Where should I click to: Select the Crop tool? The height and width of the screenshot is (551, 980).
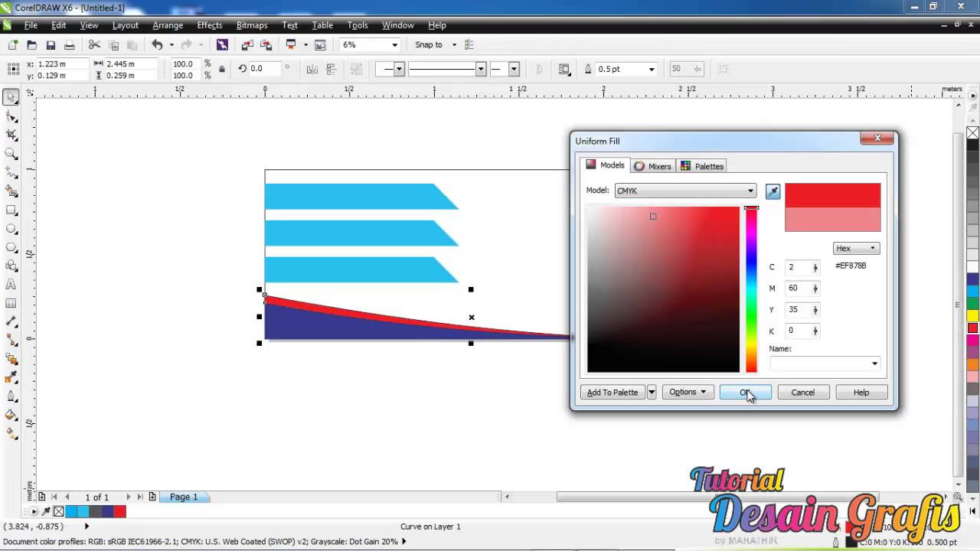tap(11, 135)
